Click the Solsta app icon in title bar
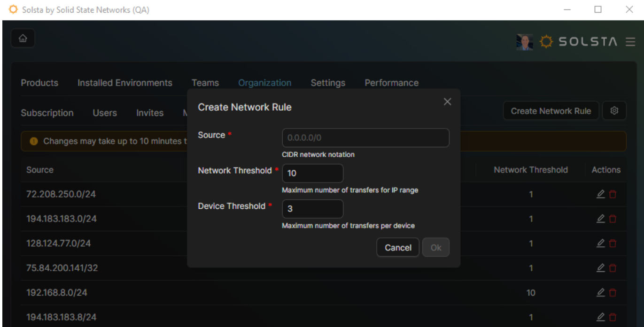The width and height of the screenshot is (644, 327). [13, 9]
